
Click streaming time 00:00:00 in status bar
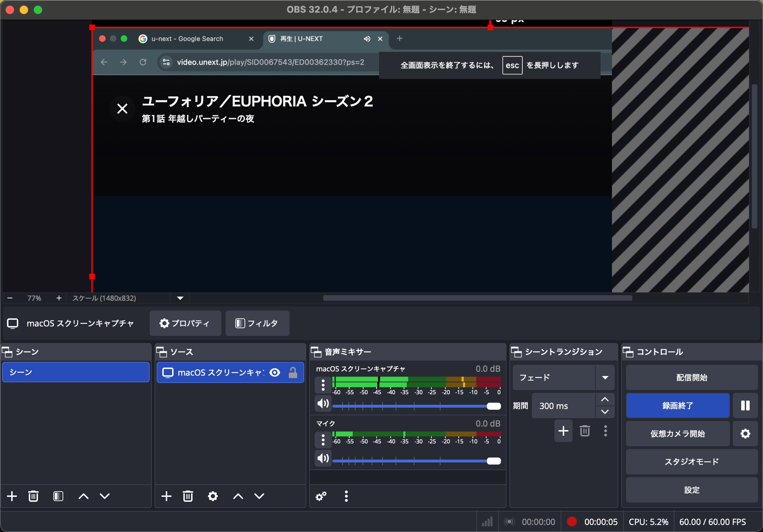coord(539,522)
